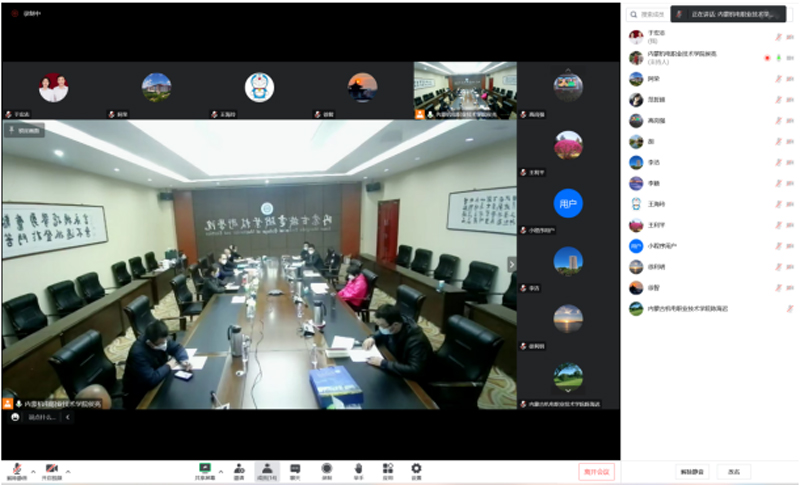Open settings gear in meeting toolbar
800x485 pixels.
click(x=416, y=469)
